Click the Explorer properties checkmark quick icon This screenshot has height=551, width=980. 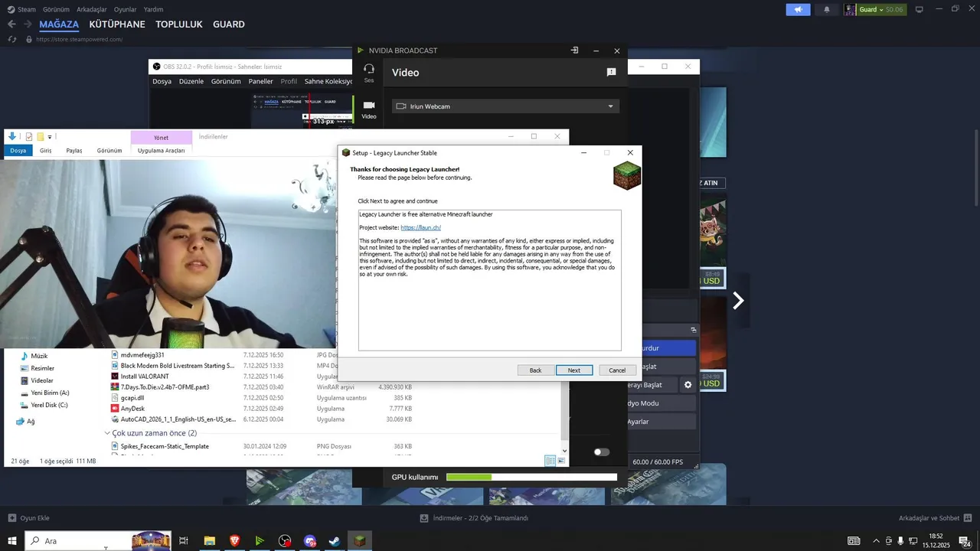(x=29, y=136)
